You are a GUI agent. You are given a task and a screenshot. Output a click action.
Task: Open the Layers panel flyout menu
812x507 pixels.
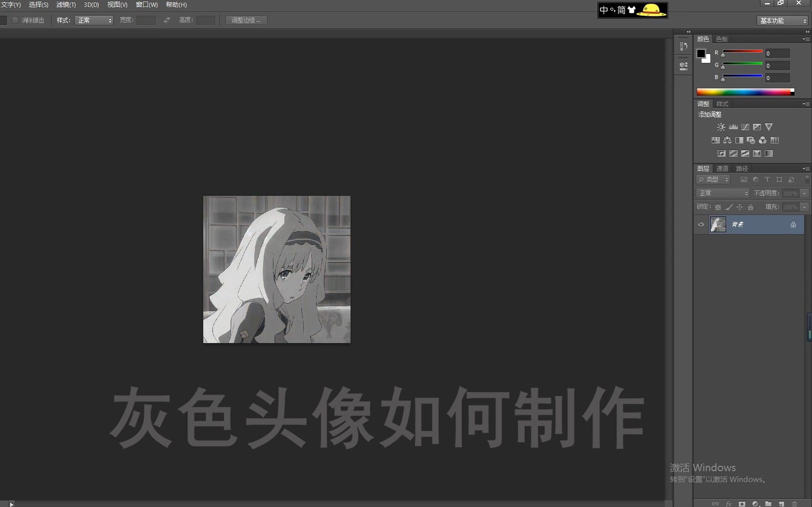(806, 168)
